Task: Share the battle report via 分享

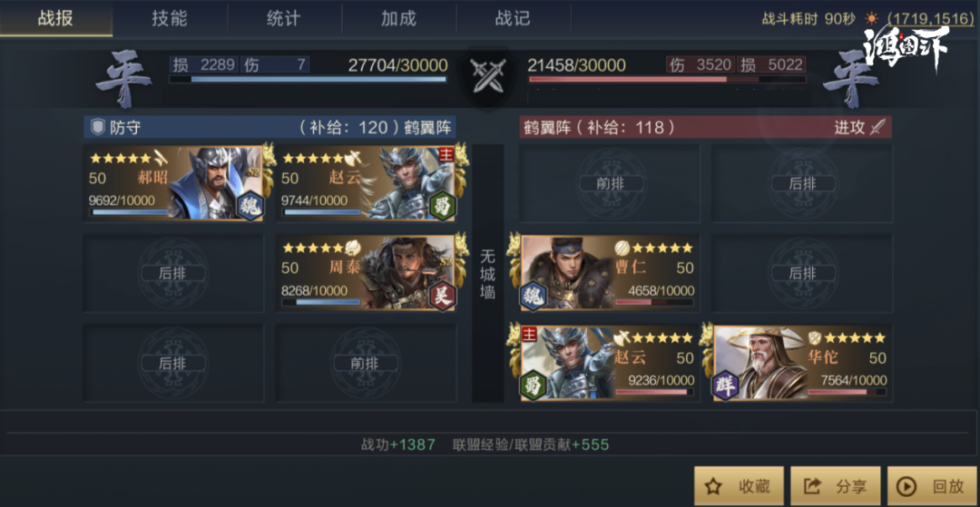Action: (x=836, y=486)
